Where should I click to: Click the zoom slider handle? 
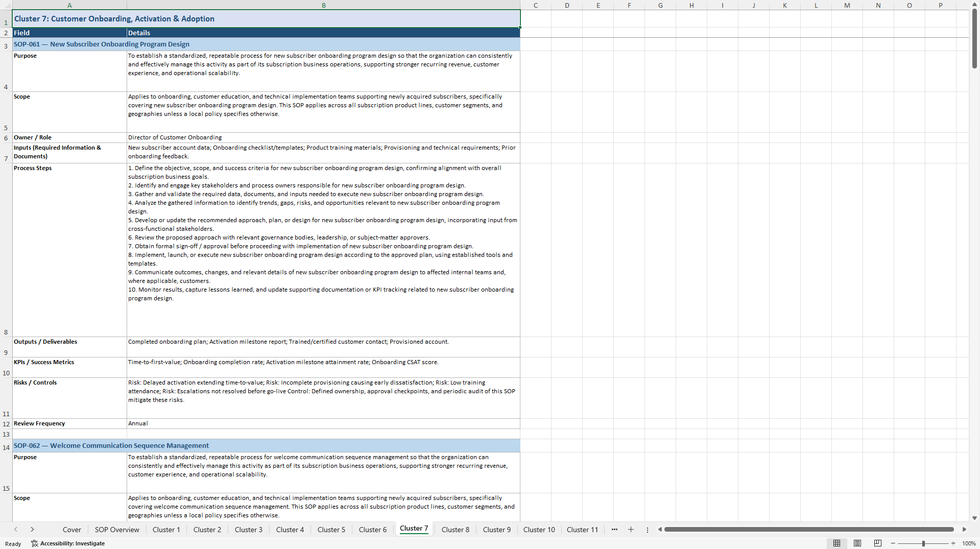tap(923, 543)
